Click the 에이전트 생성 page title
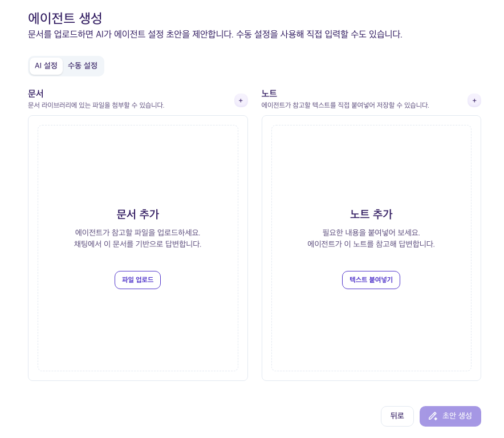The width and height of the screenshot is (504, 438). click(x=65, y=18)
